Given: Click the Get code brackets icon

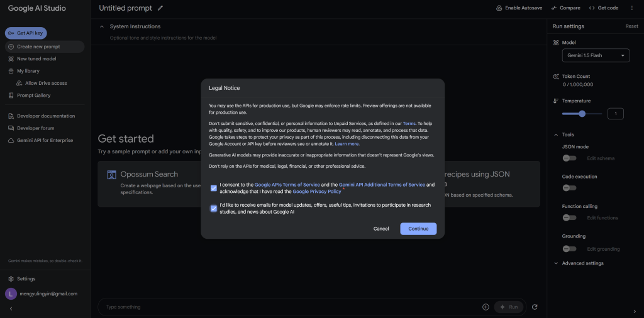Looking at the screenshot, I should [592, 8].
